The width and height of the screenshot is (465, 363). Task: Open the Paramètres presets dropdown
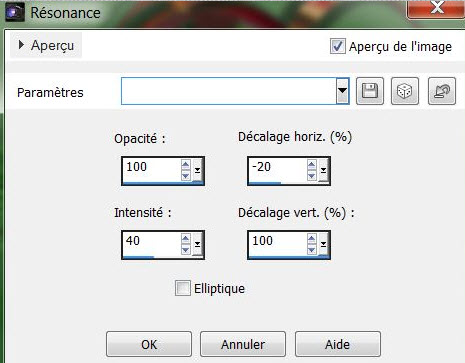(x=342, y=91)
